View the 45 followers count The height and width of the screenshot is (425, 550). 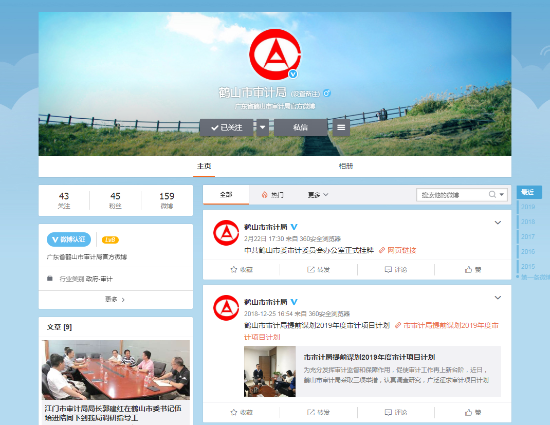pyautogui.click(x=115, y=200)
